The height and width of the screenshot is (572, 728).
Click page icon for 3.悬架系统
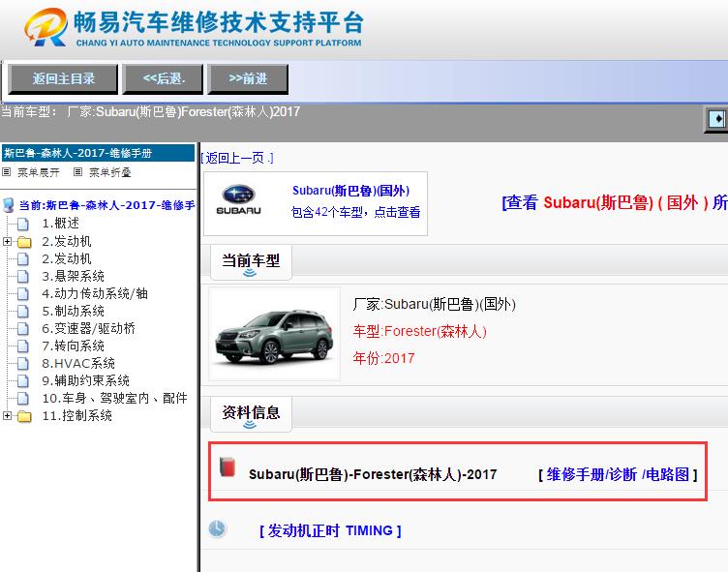pyautogui.click(x=23, y=276)
